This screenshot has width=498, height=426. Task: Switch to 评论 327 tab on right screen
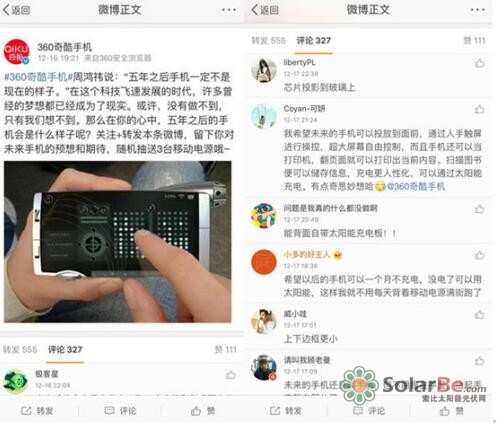click(313, 41)
